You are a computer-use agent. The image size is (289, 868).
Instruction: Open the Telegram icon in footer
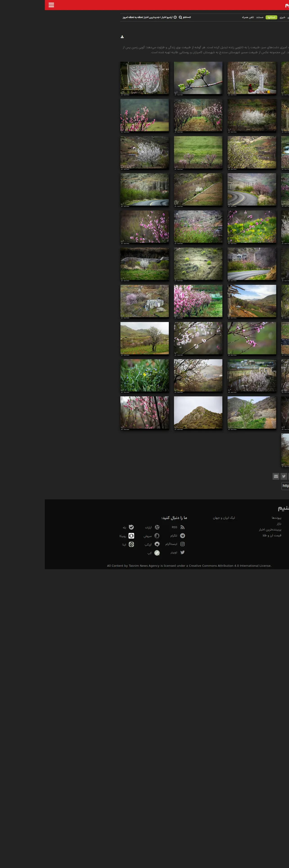(182, 536)
